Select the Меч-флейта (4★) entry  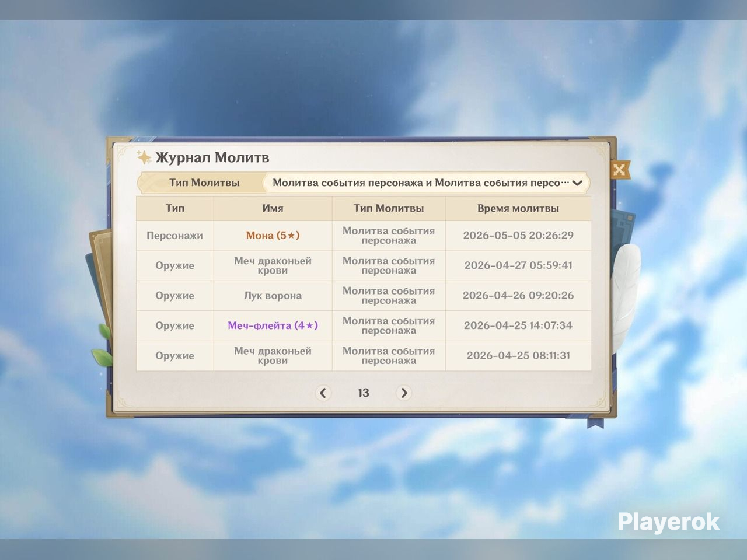point(273,325)
